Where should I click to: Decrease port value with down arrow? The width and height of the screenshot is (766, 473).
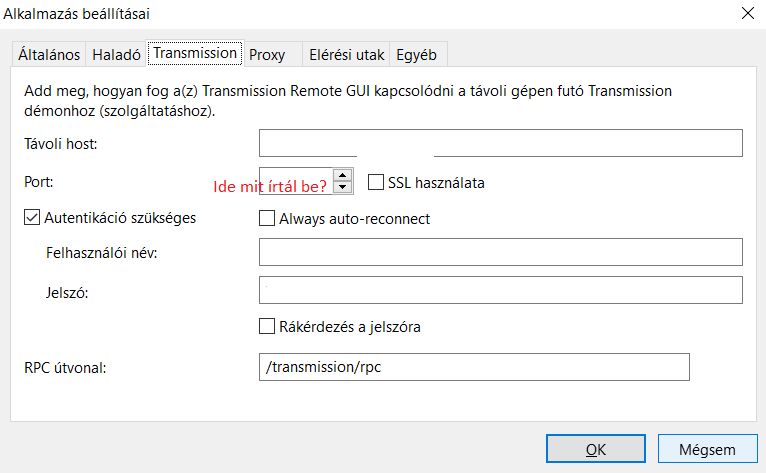coord(343,187)
